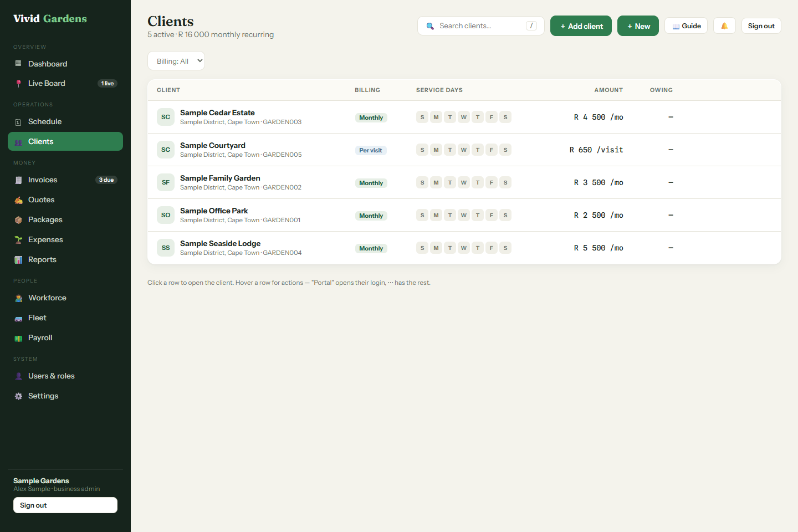The height and width of the screenshot is (532, 798).
Task: Open the Dashboard icon in sidebar
Action: click(18, 64)
